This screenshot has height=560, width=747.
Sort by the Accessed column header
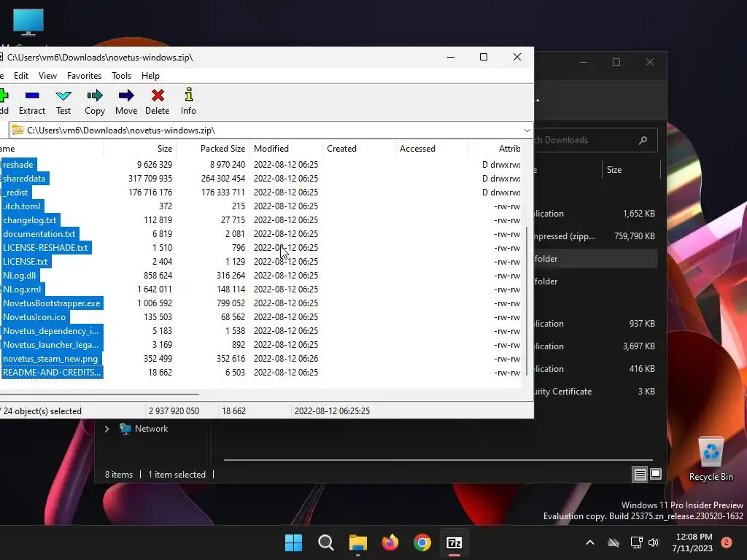click(432, 149)
